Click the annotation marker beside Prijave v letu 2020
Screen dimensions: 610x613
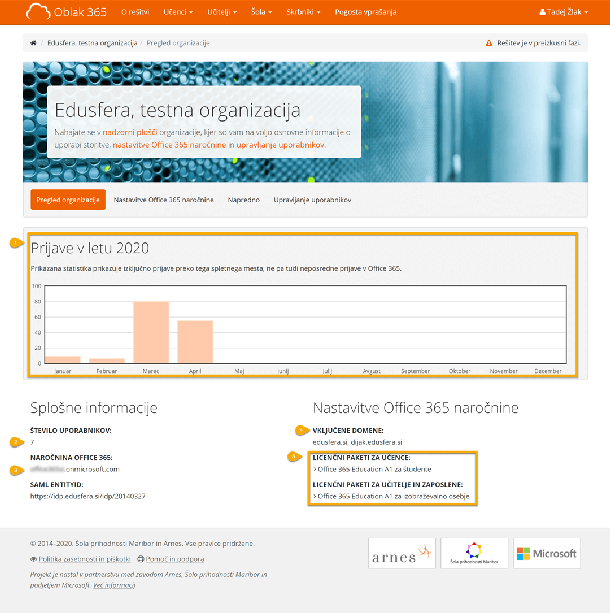click(15, 242)
